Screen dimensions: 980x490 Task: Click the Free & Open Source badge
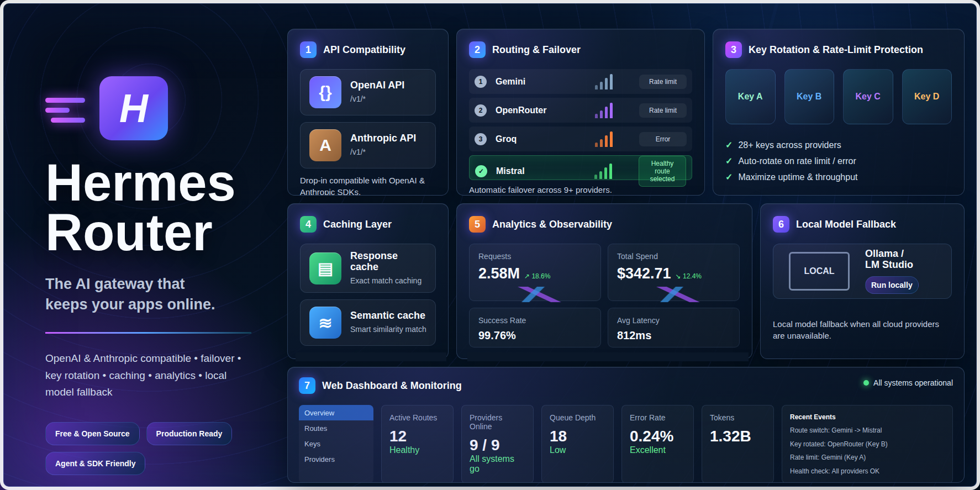[x=92, y=434]
